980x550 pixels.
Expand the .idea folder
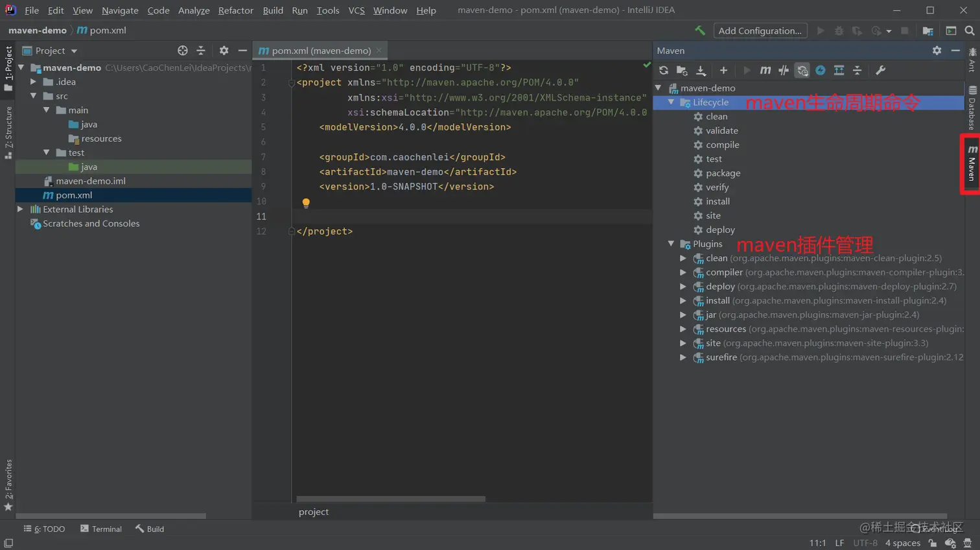click(x=34, y=82)
